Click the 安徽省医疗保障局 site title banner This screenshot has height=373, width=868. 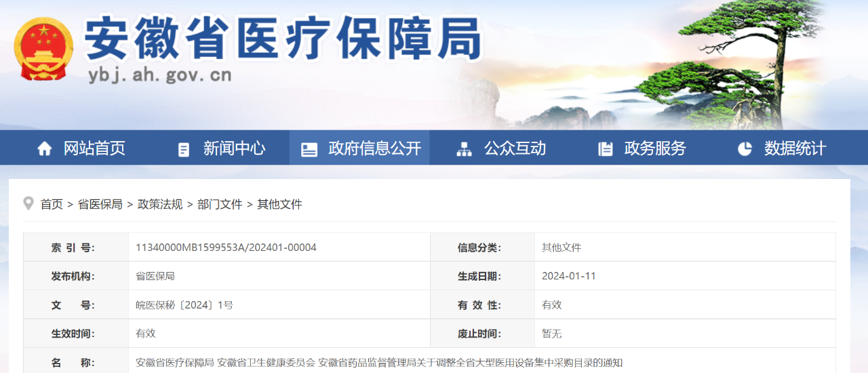(x=283, y=39)
